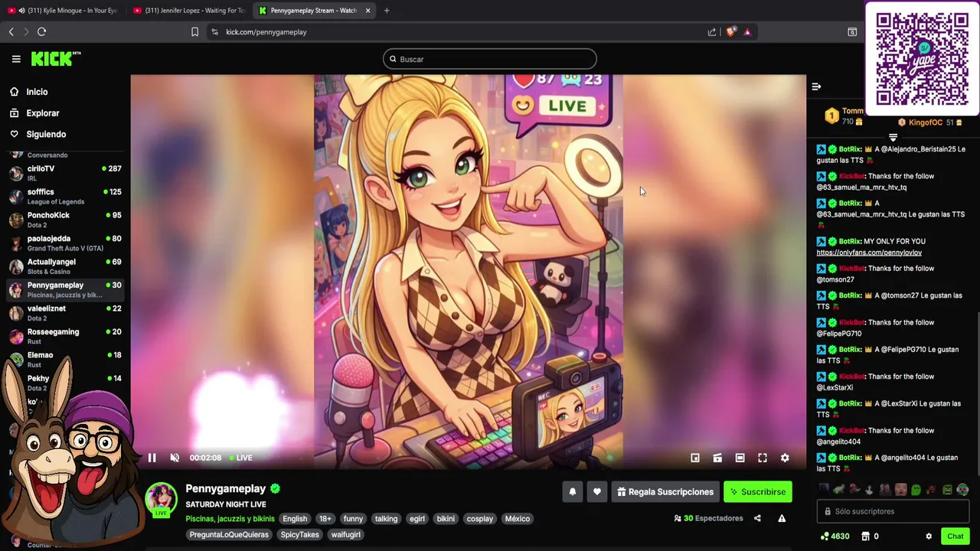980x551 pixels.
Task: Select the PreguntaLoQueQuieras tag
Action: (229, 535)
